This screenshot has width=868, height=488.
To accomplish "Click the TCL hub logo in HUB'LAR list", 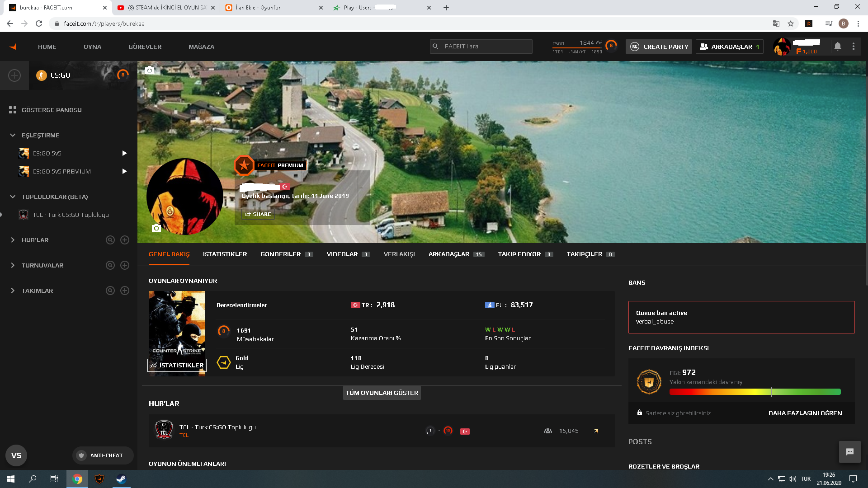I will pyautogui.click(x=164, y=430).
